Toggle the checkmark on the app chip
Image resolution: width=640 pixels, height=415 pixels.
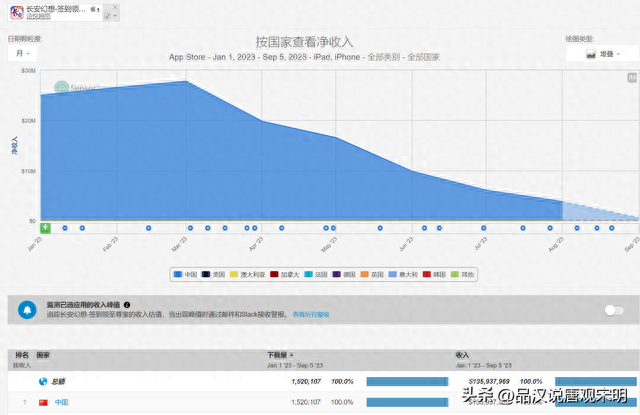[107, 16]
